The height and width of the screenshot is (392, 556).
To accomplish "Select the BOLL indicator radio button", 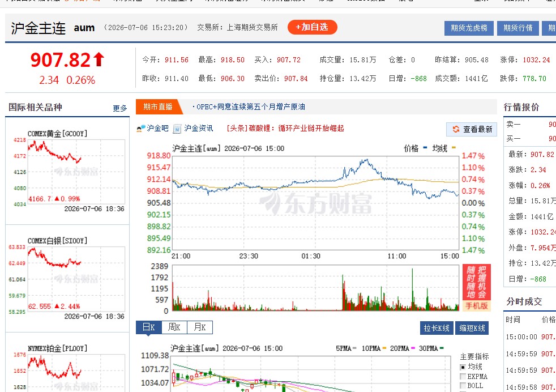I will pos(463,386).
